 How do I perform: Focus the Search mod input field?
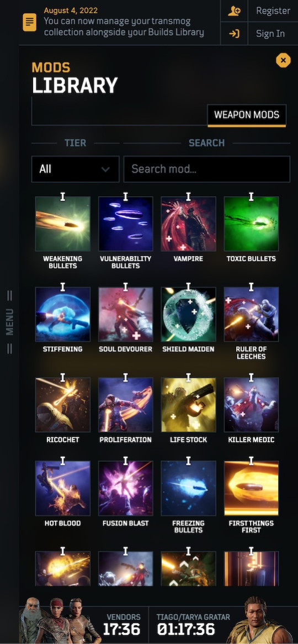pos(207,169)
